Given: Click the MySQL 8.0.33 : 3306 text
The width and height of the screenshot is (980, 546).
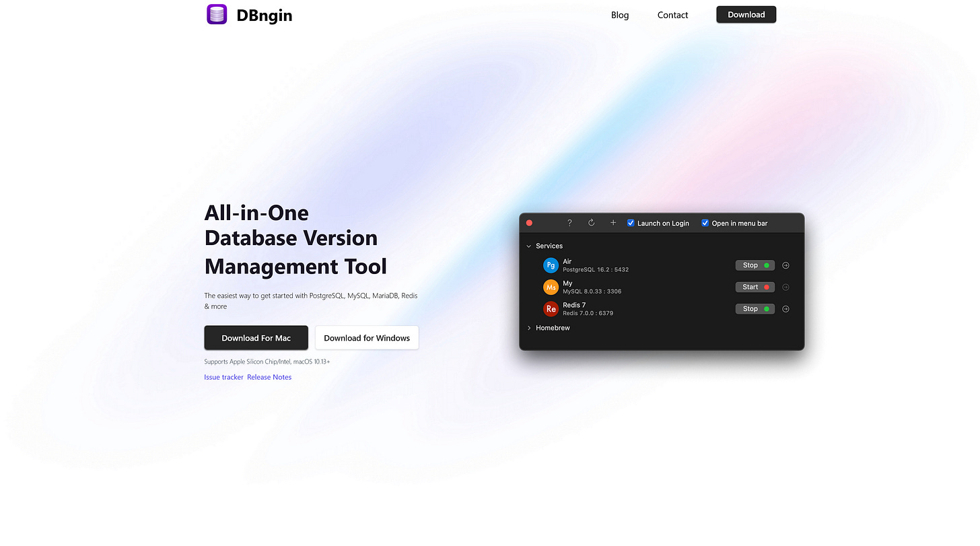Looking at the screenshot, I should point(592,292).
